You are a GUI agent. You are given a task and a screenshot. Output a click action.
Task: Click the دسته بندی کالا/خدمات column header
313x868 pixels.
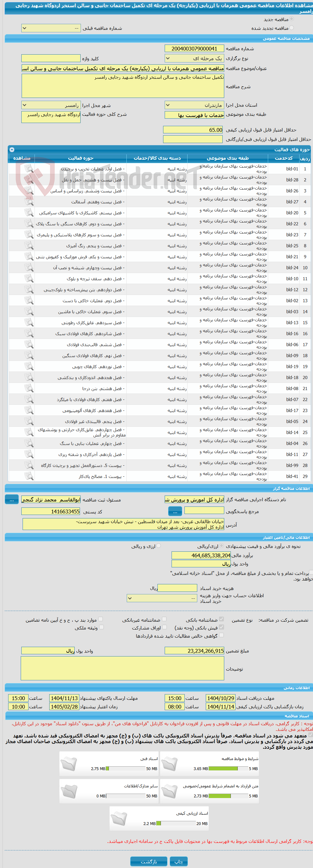coord(157,158)
